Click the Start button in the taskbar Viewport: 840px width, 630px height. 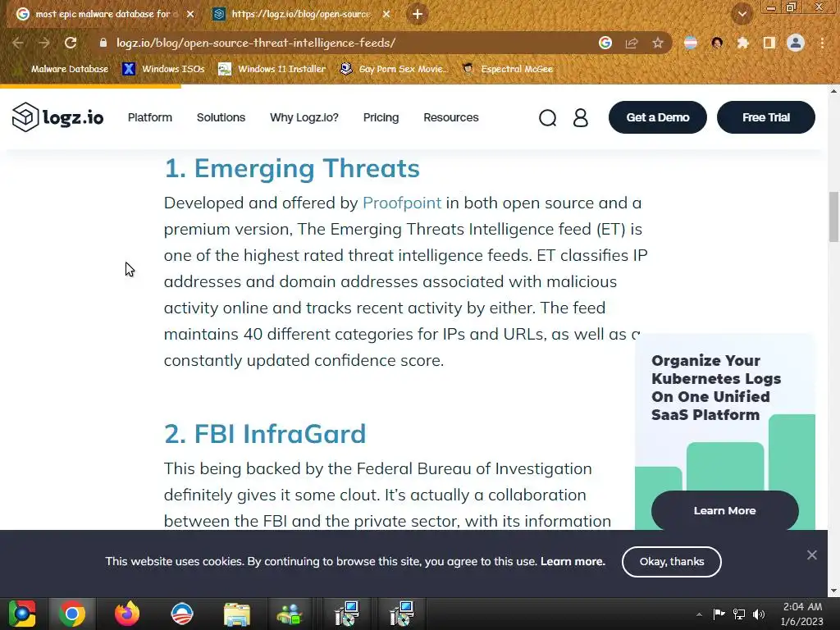point(22,614)
